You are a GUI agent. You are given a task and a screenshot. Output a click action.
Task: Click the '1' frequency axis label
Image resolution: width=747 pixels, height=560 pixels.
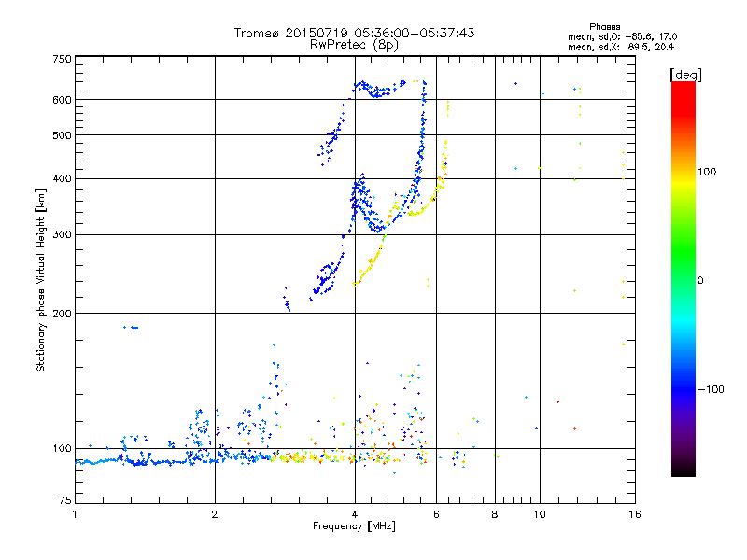coord(75,514)
